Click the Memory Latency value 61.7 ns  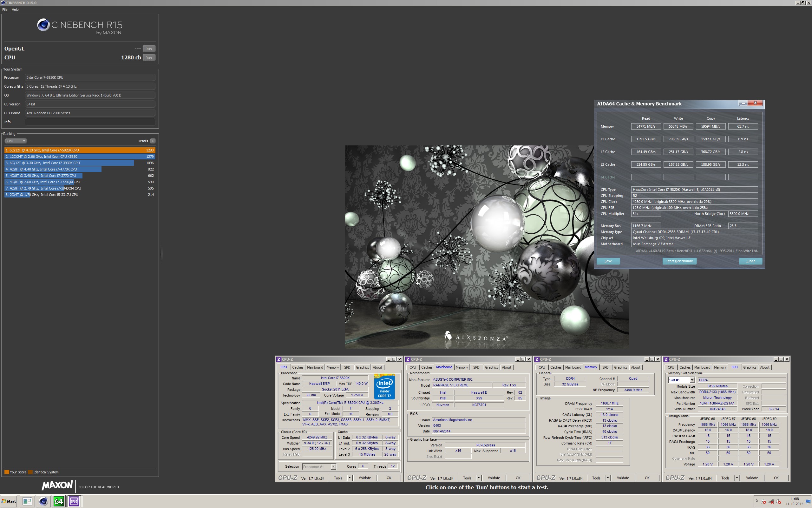click(x=743, y=126)
